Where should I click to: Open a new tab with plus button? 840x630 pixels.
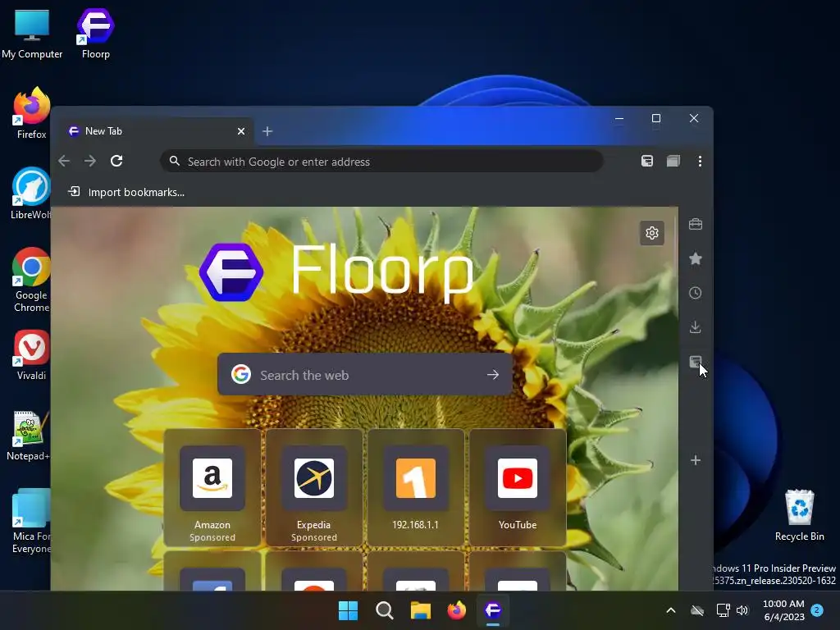[x=267, y=131]
